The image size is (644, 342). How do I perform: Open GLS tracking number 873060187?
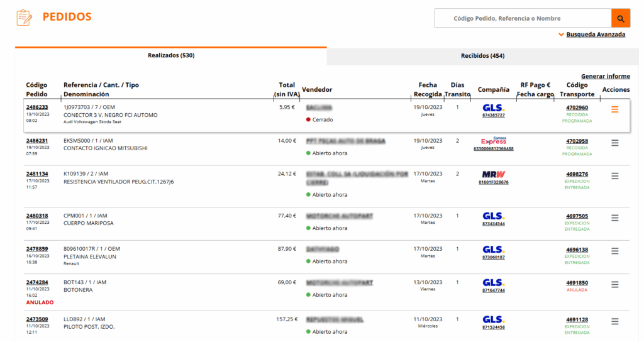point(493,257)
